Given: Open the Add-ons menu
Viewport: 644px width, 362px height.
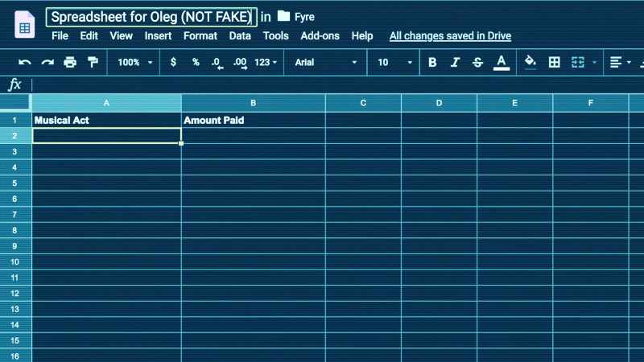Looking at the screenshot, I should point(320,36).
